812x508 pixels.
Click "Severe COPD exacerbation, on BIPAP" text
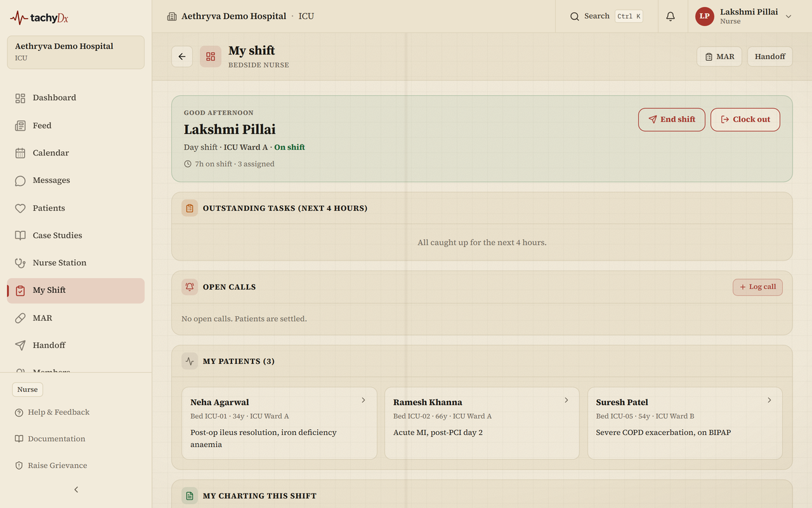pos(664,432)
